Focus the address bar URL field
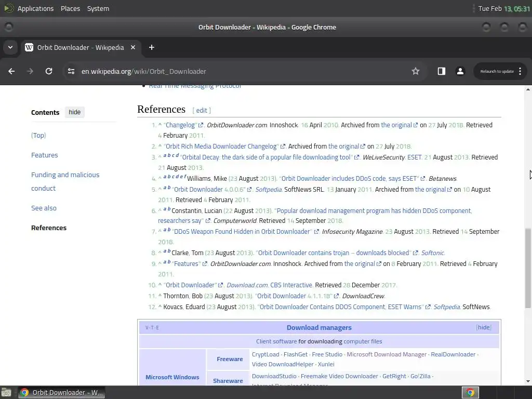This screenshot has width=532, height=399. click(237, 71)
